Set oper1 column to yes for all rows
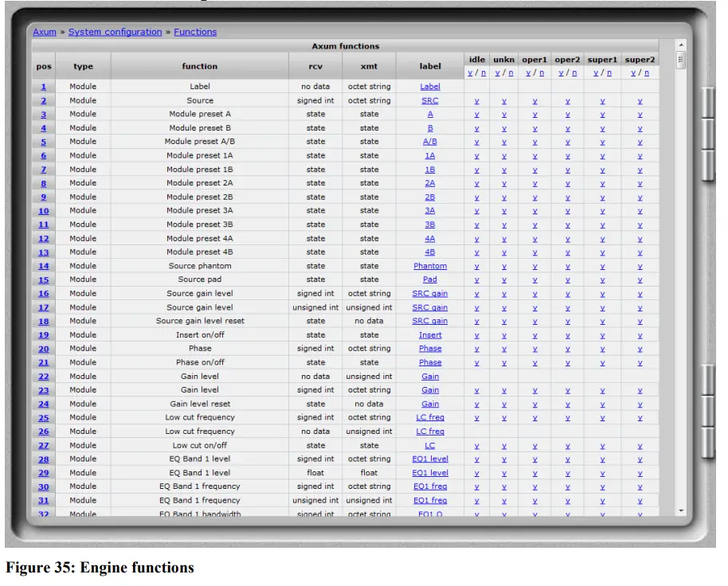 tap(529, 72)
